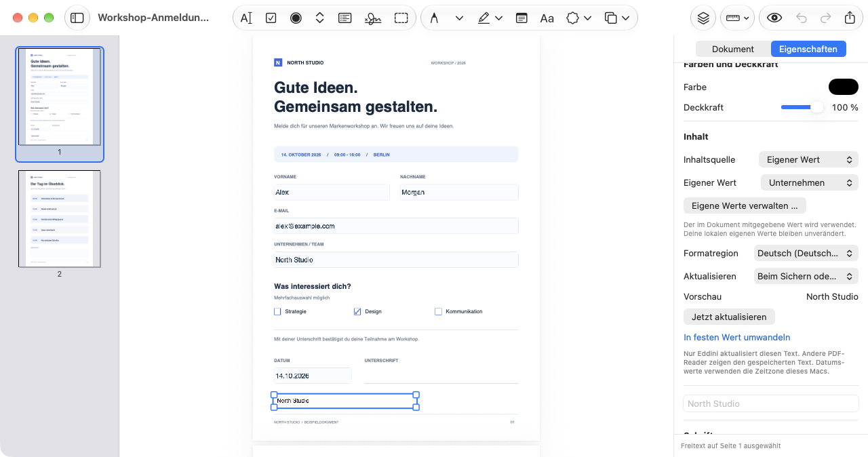The image size is (868, 457).
Task: Click the North Studio sidebar text field
Action: (x=770, y=403)
